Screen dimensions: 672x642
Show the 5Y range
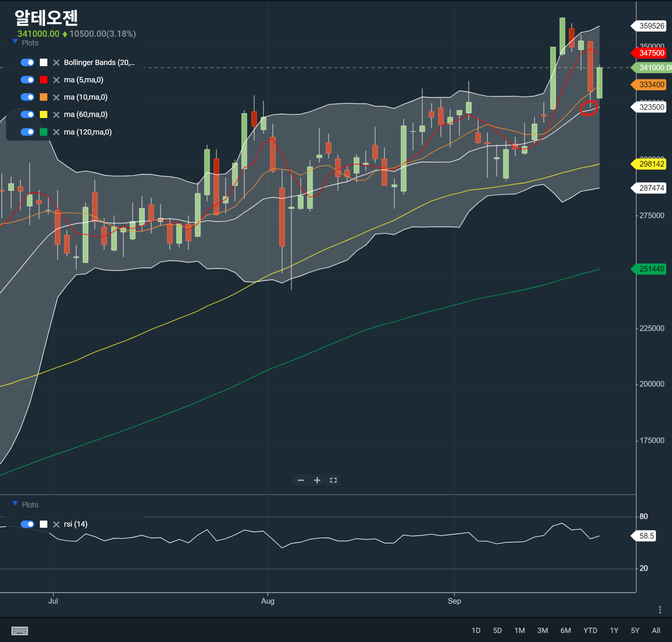coord(635,630)
